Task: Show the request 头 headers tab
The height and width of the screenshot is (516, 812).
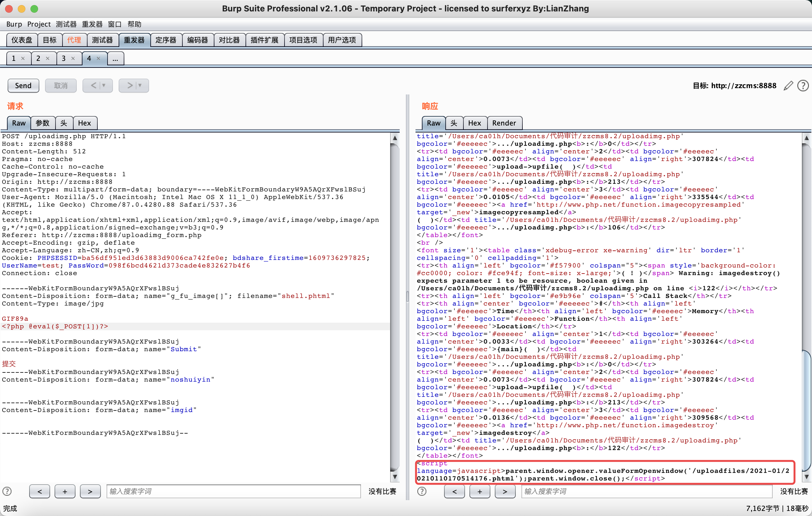Action: tap(64, 123)
